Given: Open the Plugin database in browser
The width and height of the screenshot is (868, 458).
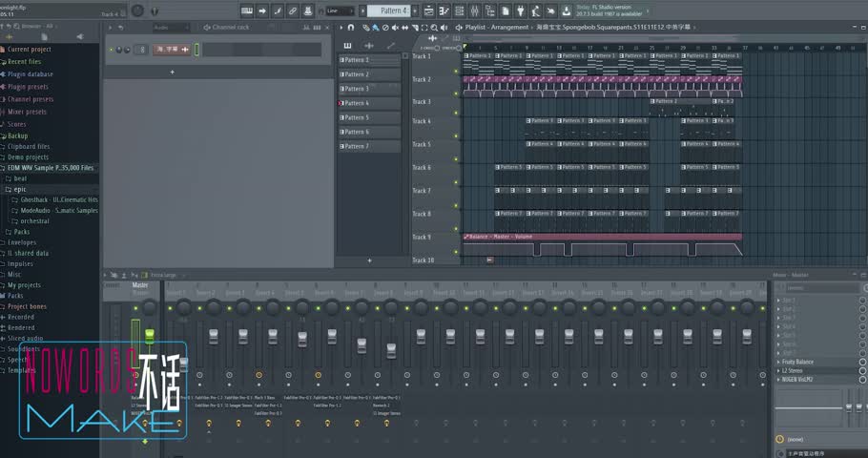Looking at the screenshot, I should pos(30,74).
